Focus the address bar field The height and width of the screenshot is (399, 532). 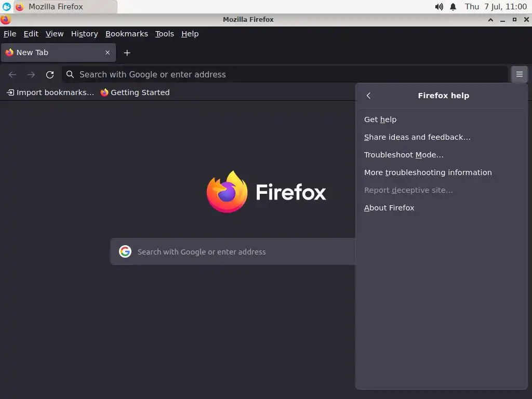click(x=284, y=74)
